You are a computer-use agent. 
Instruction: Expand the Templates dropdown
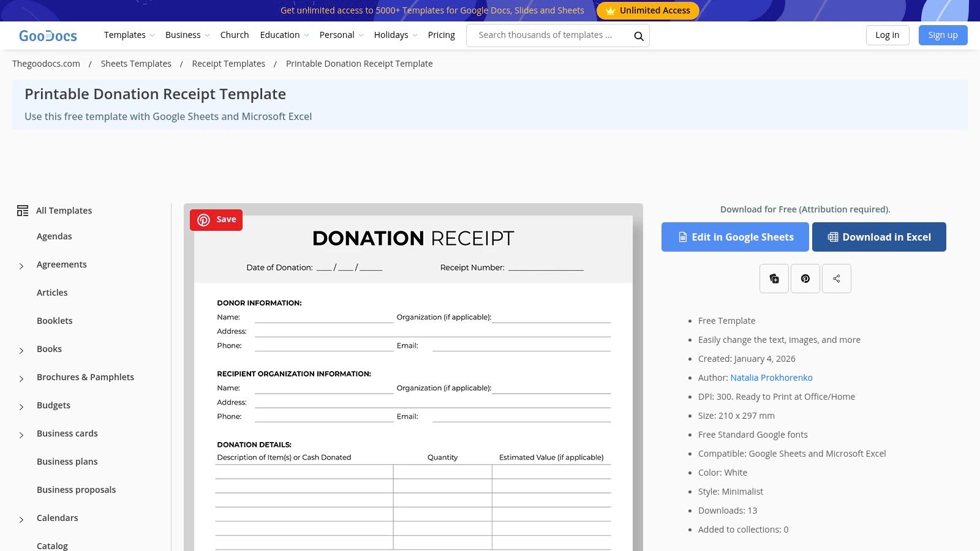click(x=129, y=35)
